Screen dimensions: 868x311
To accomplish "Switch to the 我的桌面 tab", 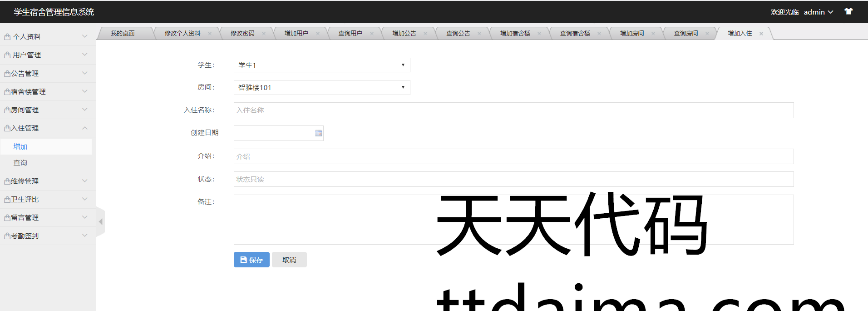I will (x=123, y=34).
